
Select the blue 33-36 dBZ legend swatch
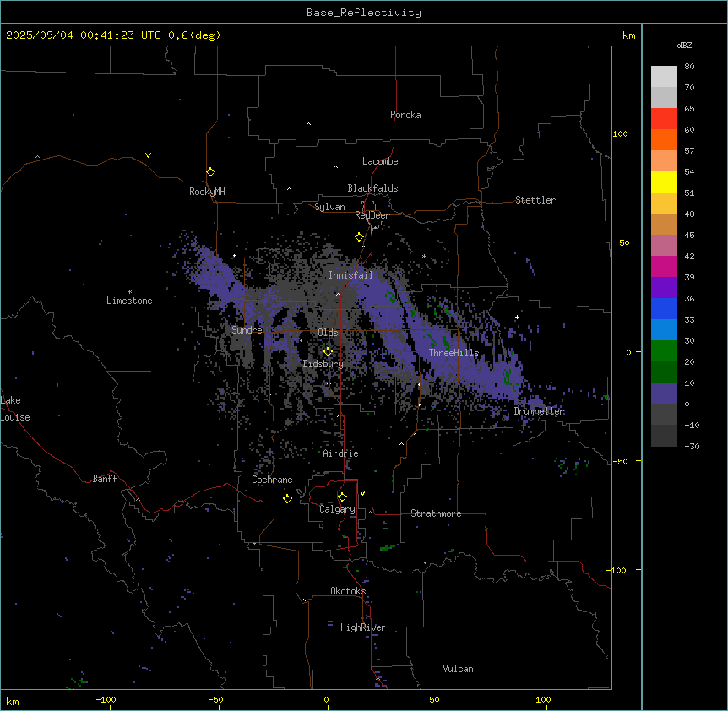coord(664,308)
